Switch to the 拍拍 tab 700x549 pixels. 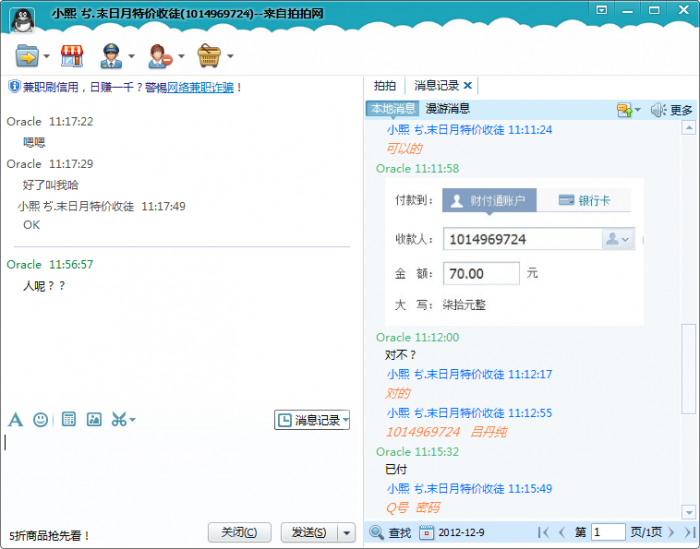point(385,85)
